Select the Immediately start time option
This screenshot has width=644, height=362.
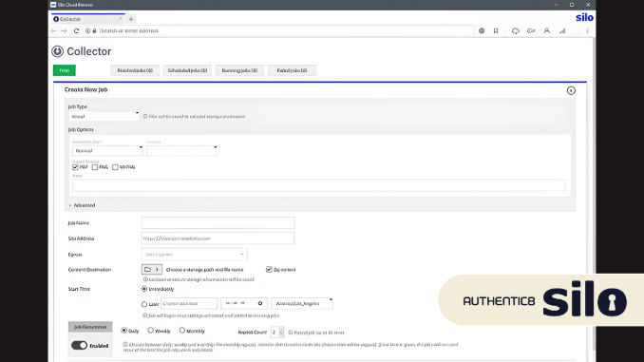[x=144, y=289]
